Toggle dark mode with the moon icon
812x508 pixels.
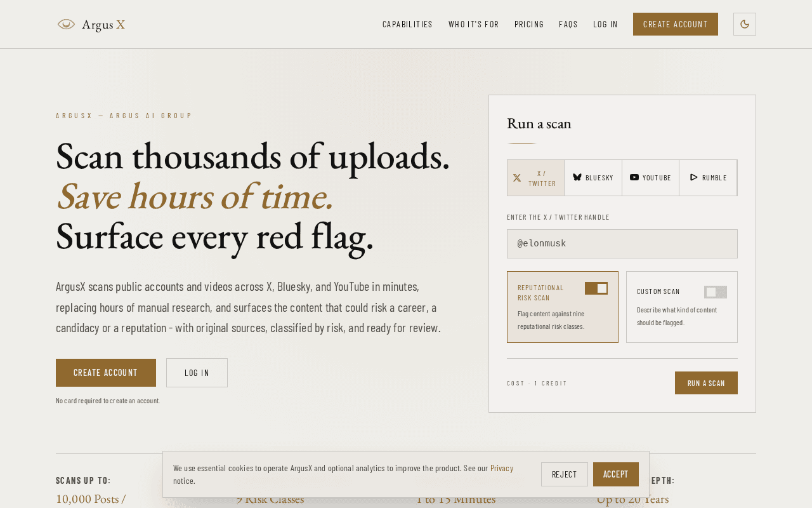[x=745, y=24]
